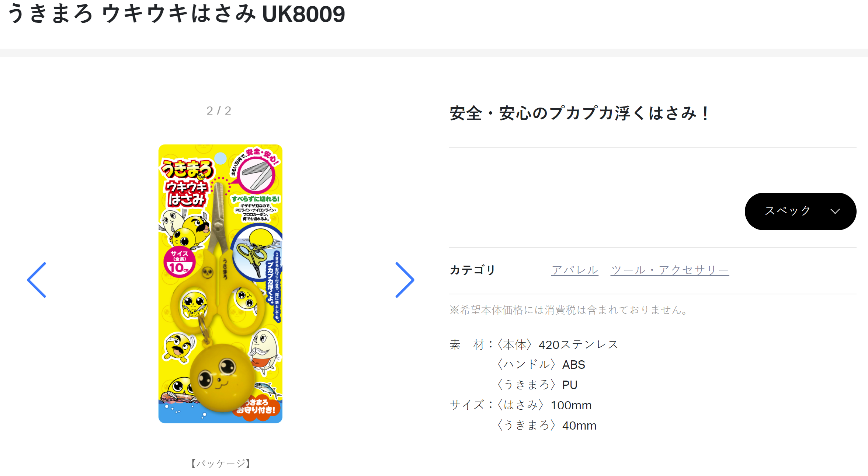868x476 pixels.
Task: Go to previous product image arrow
Action: click(37, 280)
